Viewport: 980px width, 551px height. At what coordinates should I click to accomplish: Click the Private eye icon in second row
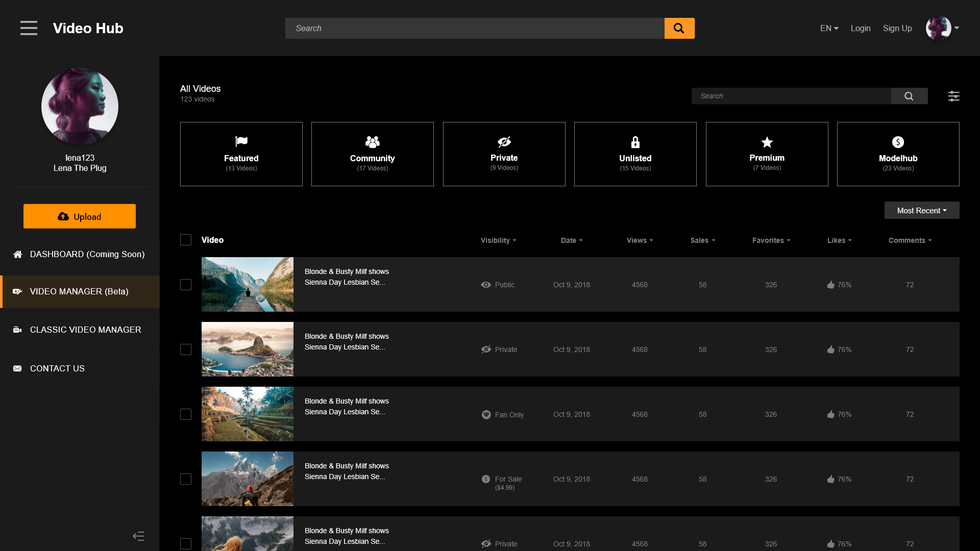coord(486,349)
